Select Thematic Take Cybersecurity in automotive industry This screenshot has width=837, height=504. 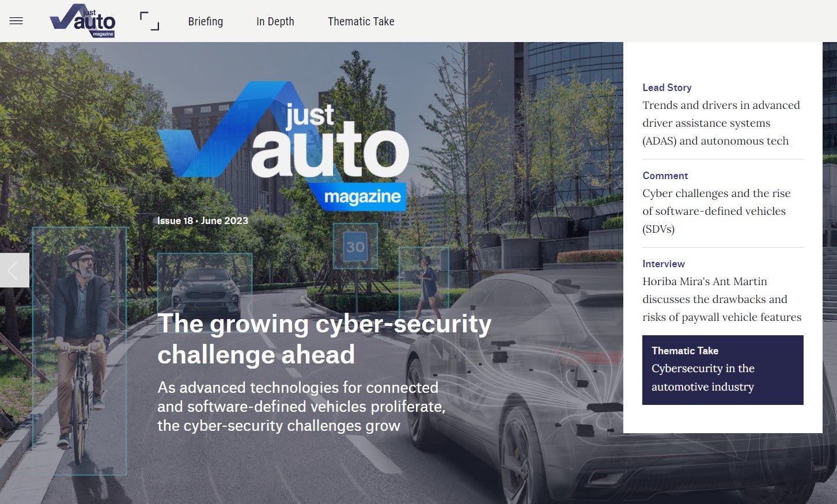(722, 370)
